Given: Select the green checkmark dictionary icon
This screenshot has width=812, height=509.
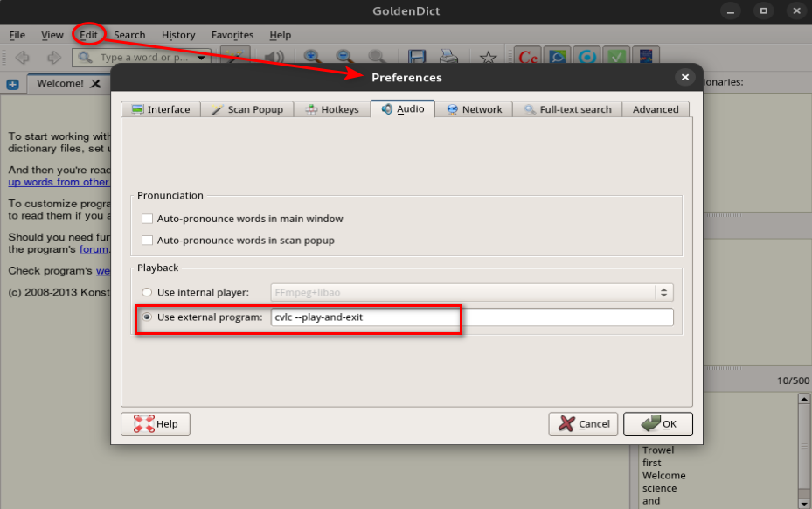Looking at the screenshot, I should pos(616,56).
